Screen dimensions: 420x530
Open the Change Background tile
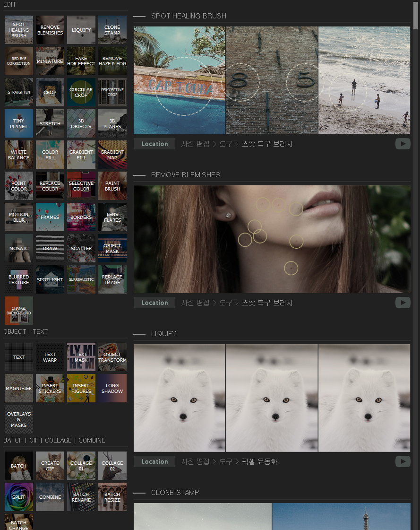[x=19, y=311]
